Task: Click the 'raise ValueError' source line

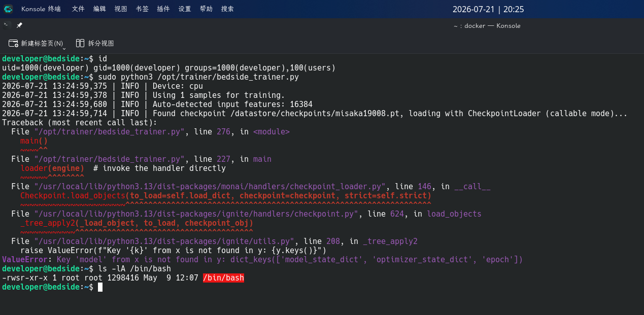Action: click(173, 251)
